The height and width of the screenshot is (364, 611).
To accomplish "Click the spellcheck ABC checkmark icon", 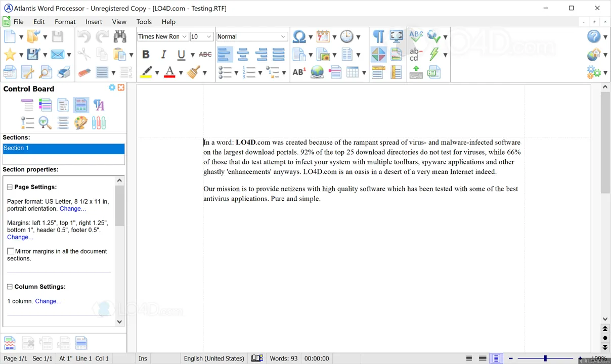I will point(416,36).
